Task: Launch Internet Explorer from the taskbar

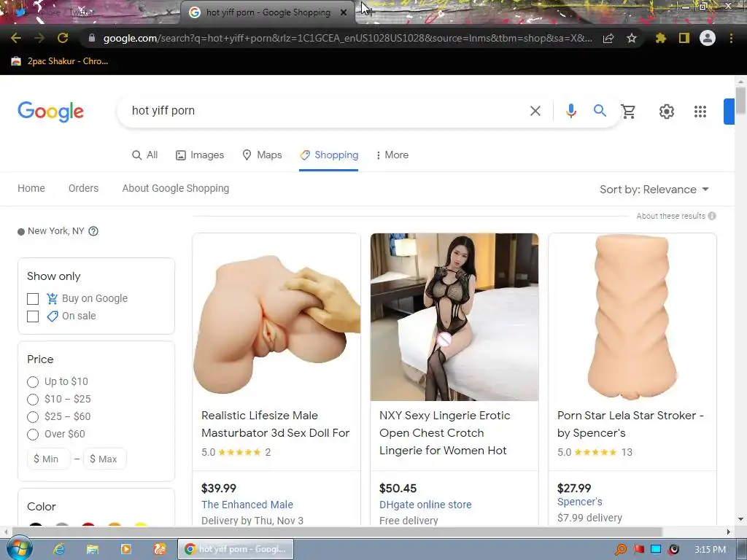Action: 59,549
